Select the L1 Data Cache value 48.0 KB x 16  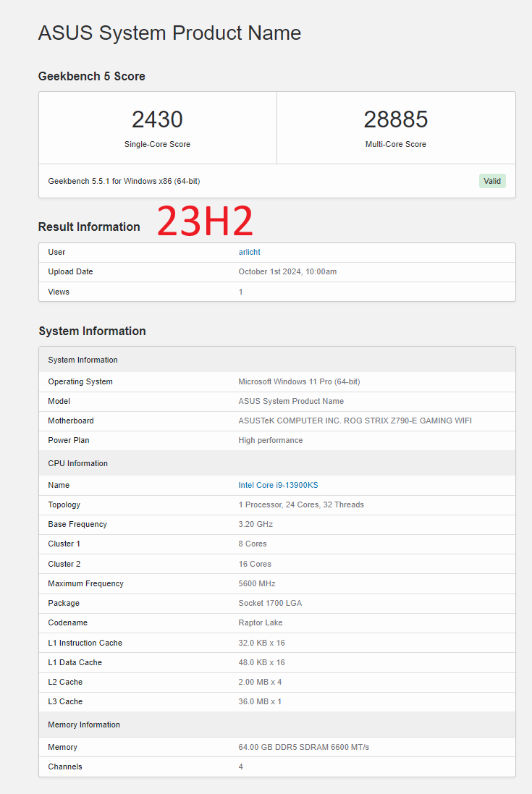click(262, 663)
